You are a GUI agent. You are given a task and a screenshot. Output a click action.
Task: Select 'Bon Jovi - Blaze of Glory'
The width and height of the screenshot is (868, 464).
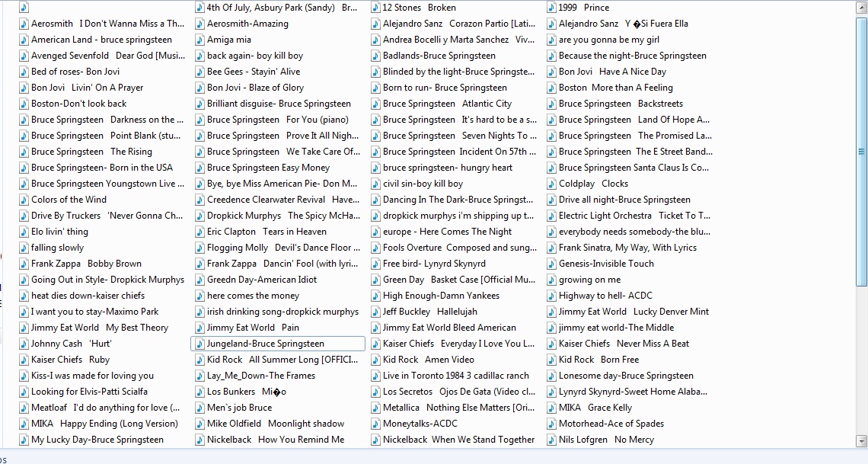(x=255, y=88)
